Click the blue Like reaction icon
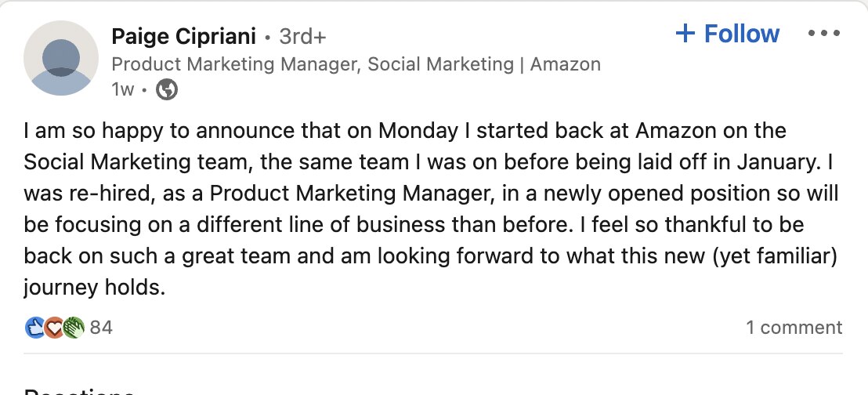This screenshot has height=395, width=868. point(35,328)
